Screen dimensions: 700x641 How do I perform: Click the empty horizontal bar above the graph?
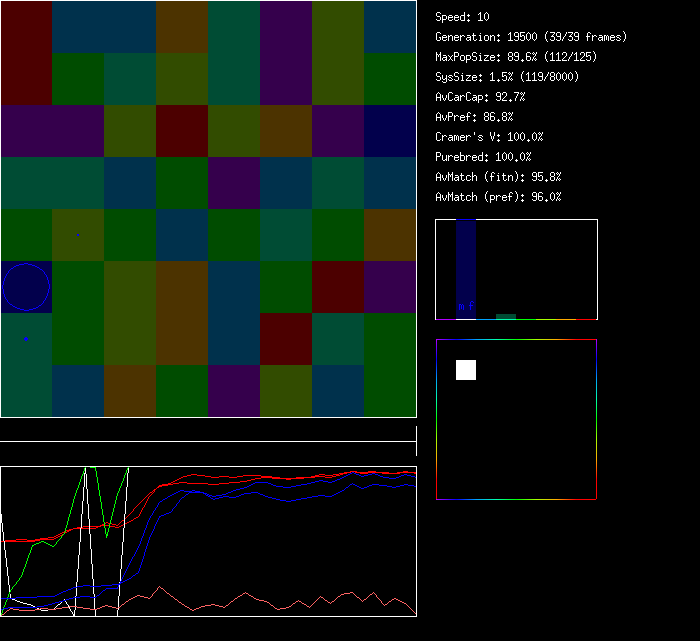pos(208,431)
